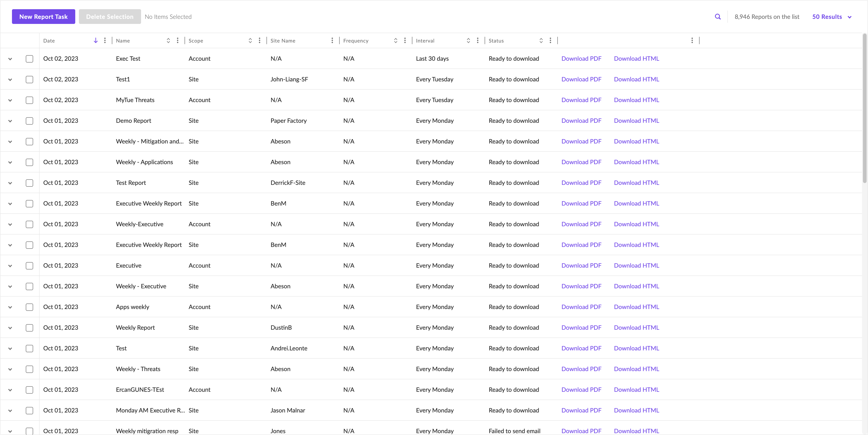868x435 pixels.
Task: Tick the Apps weekly row checkbox
Action: tap(29, 307)
